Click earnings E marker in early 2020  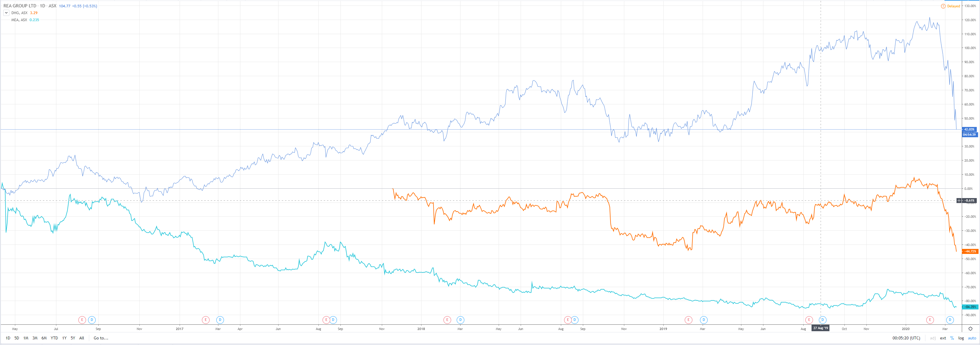tap(930, 320)
